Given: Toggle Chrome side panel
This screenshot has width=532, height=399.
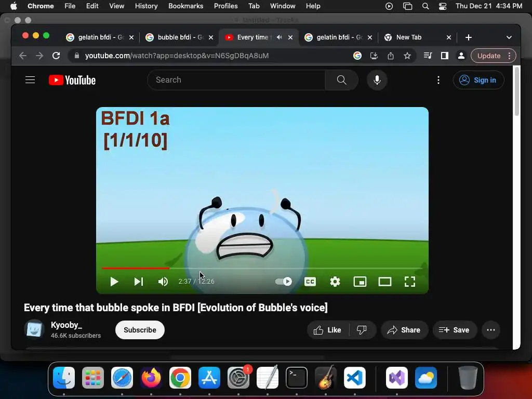Looking at the screenshot, I should (x=445, y=56).
